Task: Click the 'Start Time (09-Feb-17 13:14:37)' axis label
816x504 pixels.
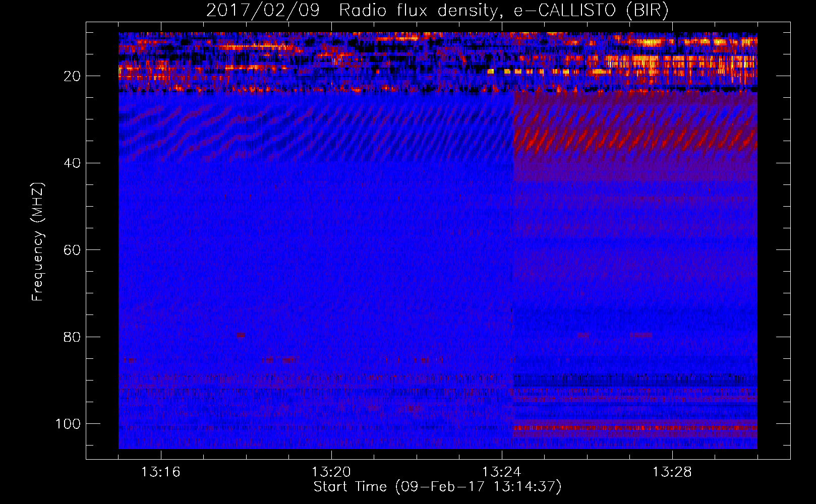Action: (x=437, y=487)
